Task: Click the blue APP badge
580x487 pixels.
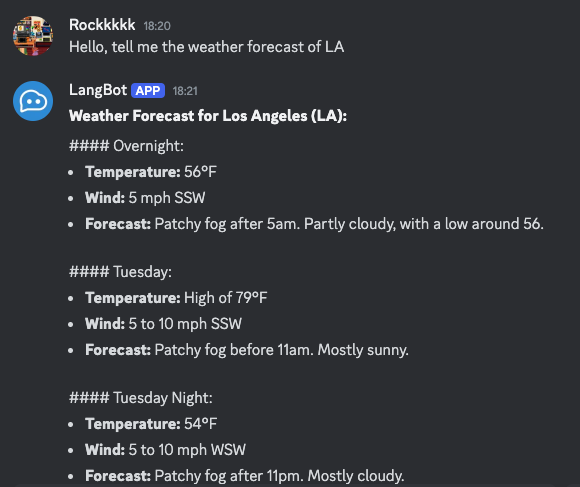Action: pyautogui.click(x=148, y=91)
